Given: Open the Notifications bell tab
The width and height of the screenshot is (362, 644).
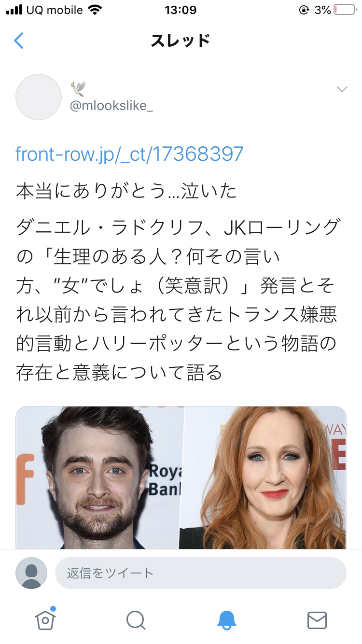Looking at the screenshot, I should pyautogui.click(x=226, y=620).
